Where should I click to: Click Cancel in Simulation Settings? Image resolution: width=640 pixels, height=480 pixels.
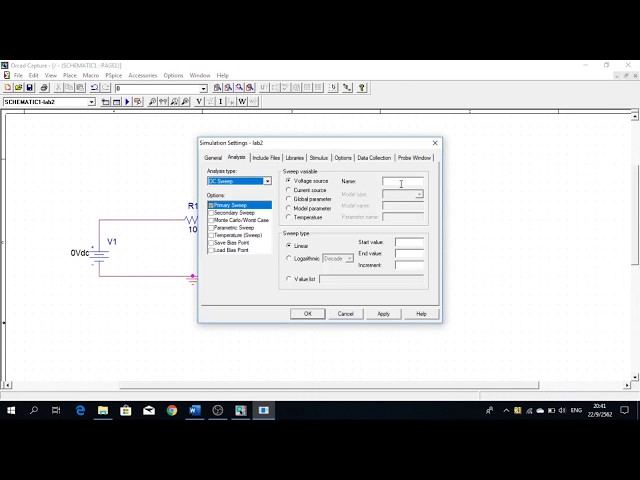click(345, 314)
